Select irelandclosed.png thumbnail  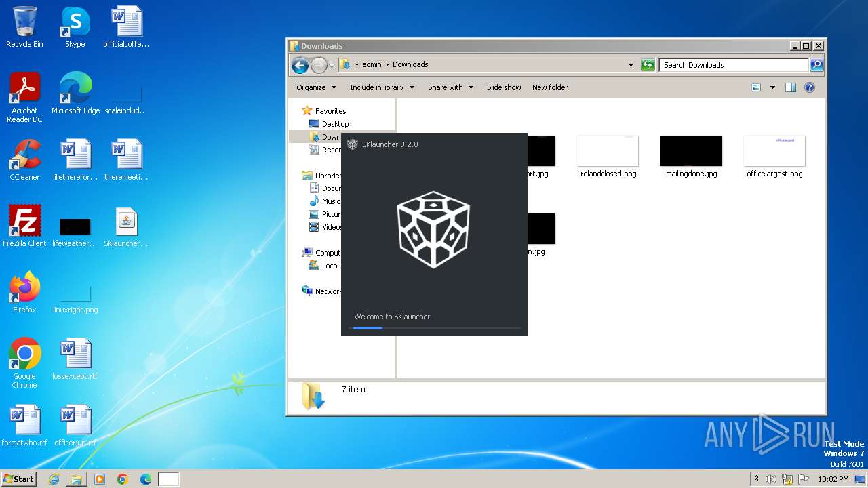[x=608, y=157]
